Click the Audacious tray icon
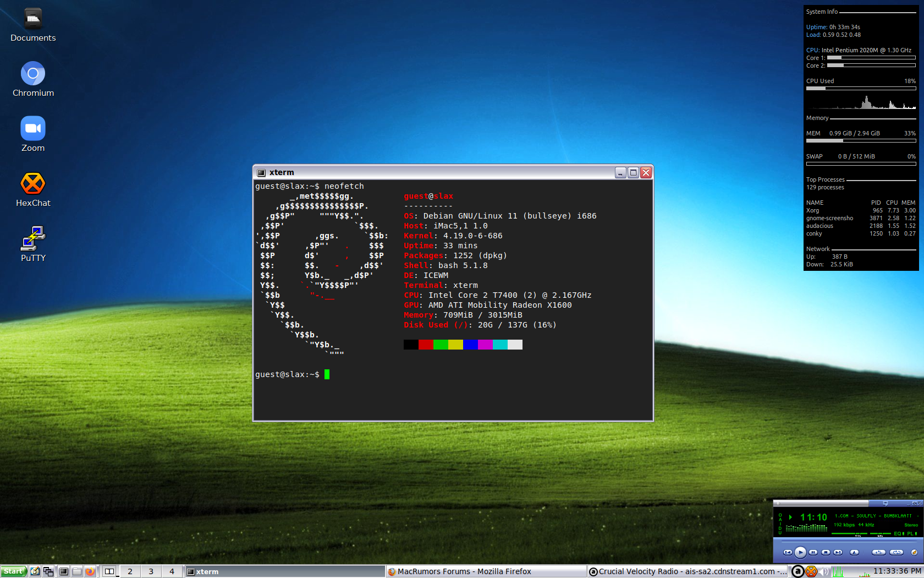Image resolution: width=924 pixels, height=578 pixels. pos(798,571)
